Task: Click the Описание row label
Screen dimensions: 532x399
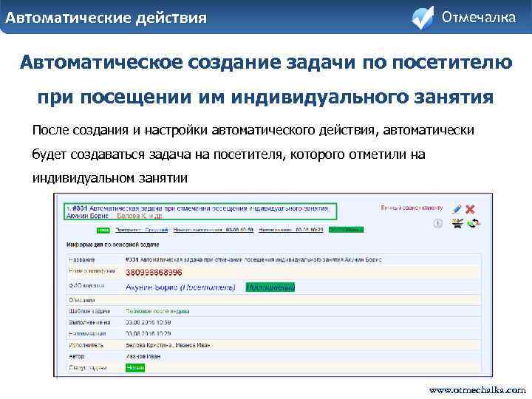Action: tap(82, 300)
